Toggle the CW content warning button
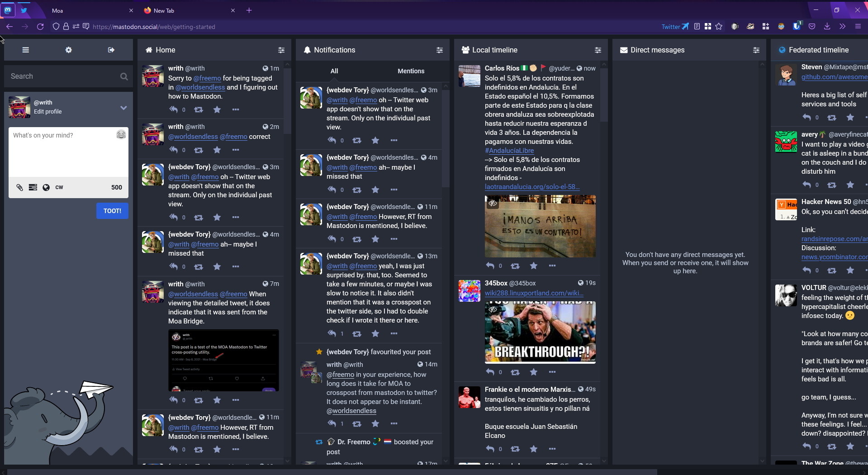This screenshot has height=475, width=868. point(59,187)
